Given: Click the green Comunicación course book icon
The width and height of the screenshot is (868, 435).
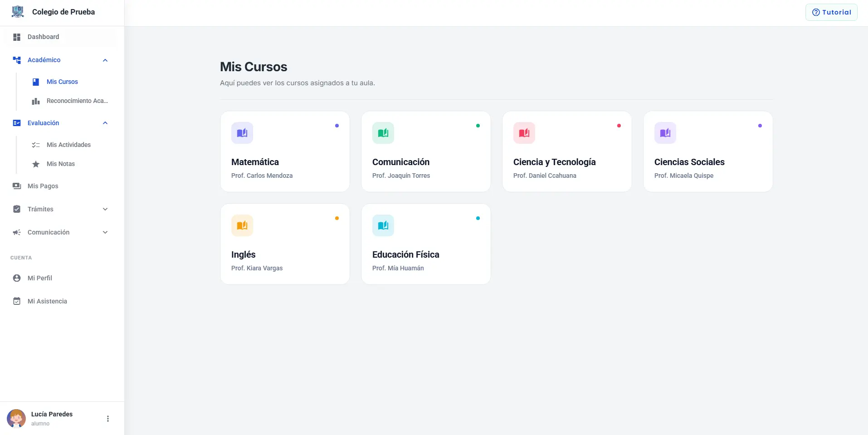Looking at the screenshot, I should tap(383, 133).
